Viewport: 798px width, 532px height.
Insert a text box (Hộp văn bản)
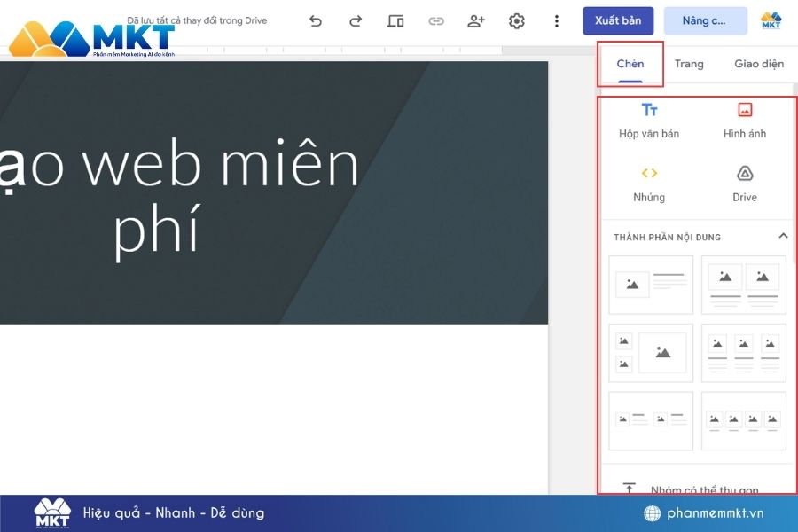(649, 121)
